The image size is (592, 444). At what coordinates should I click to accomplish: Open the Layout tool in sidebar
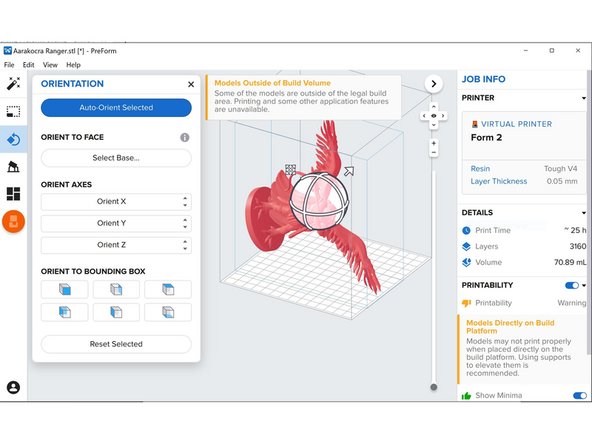14,194
